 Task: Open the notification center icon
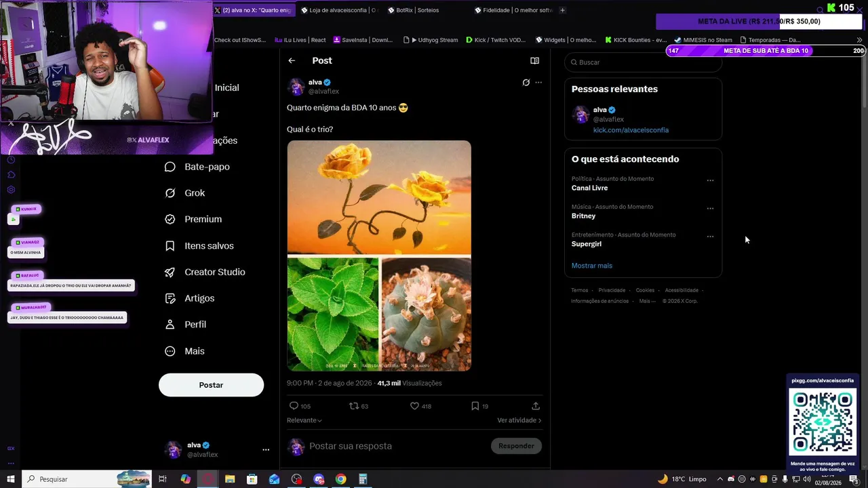(x=854, y=479)
